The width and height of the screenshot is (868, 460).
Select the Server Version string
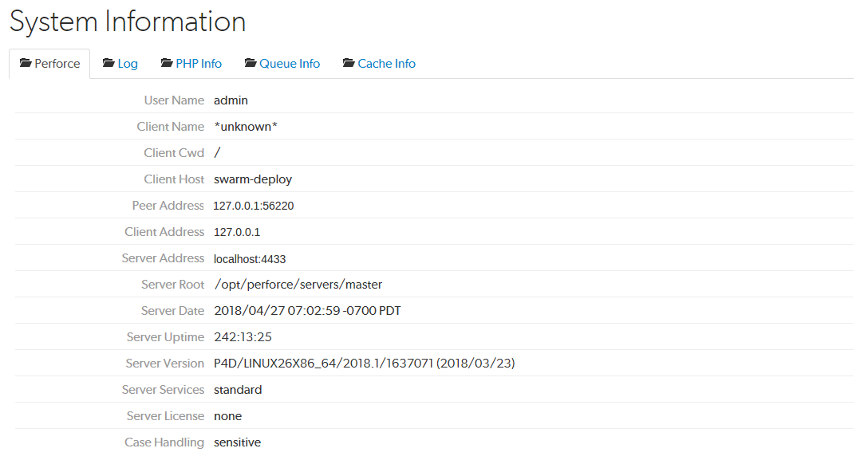[x=364, y=363]
